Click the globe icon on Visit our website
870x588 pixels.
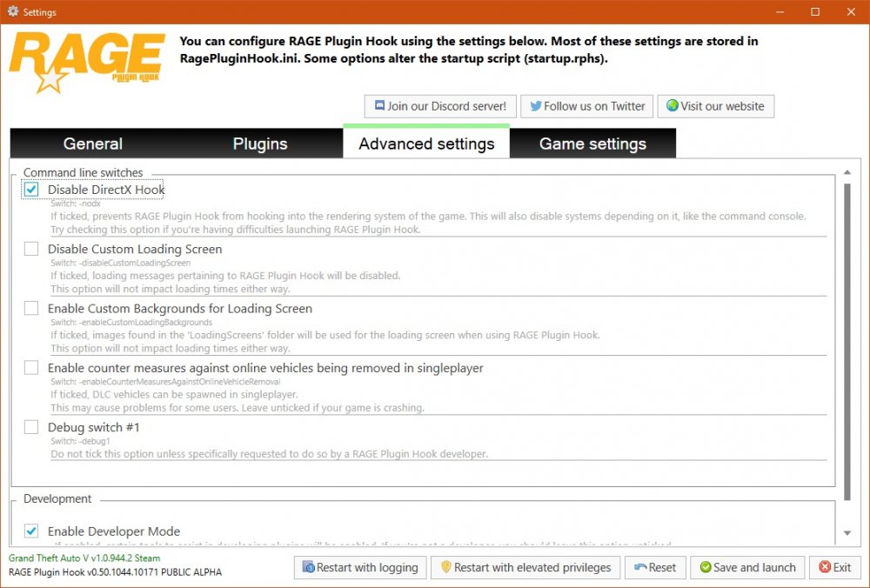tap(673, 105)
